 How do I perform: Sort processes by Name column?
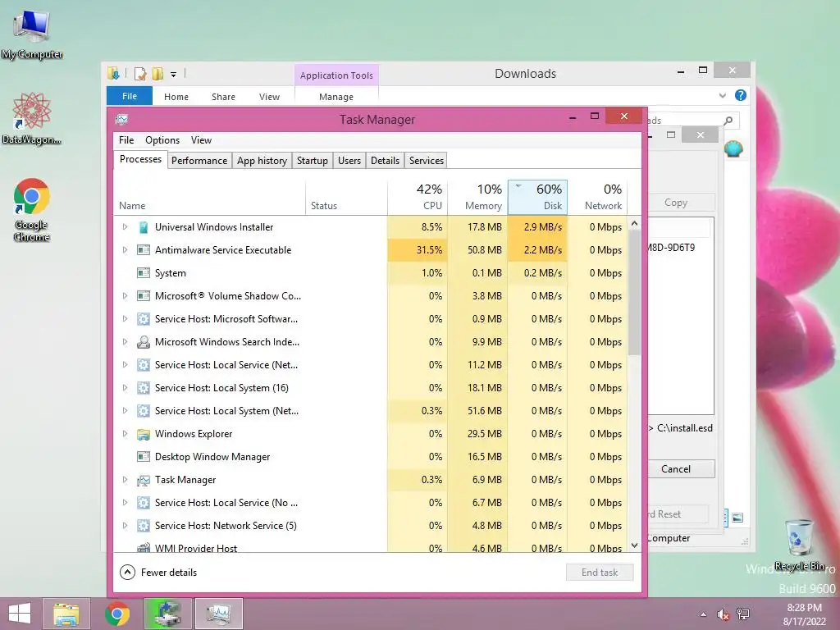209,197
